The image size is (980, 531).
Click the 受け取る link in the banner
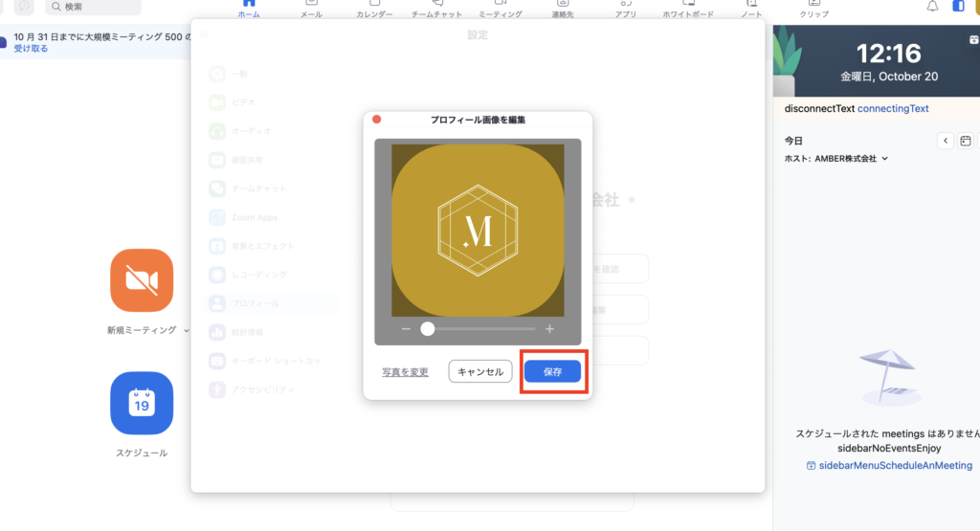coord(31,48)
